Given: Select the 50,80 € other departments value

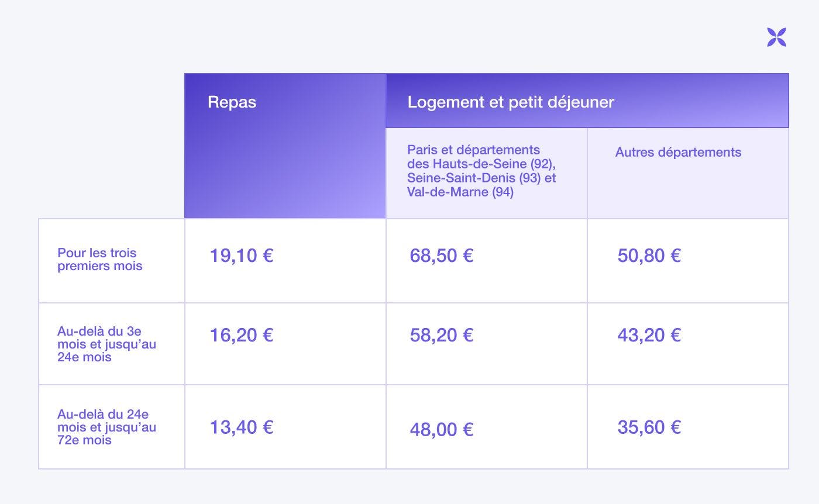Looking at the screenshot, I should (649, 256).
